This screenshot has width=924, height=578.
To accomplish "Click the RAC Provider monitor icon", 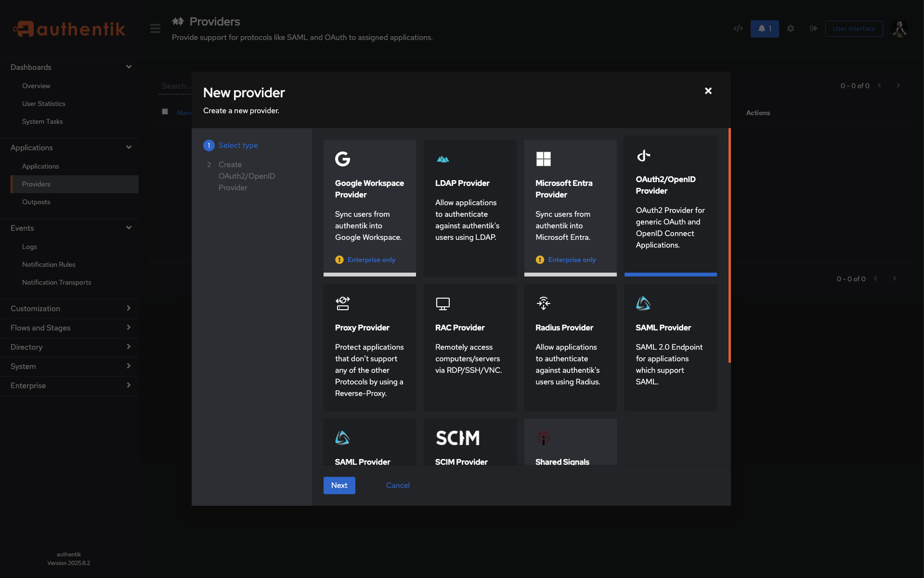I will 443,303.
